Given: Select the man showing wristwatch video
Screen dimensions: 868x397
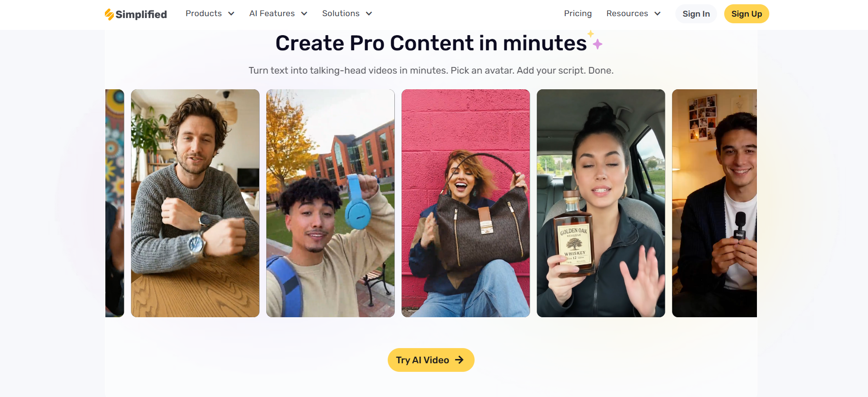Looking at the screenshot, I should (x=195, y=203).
